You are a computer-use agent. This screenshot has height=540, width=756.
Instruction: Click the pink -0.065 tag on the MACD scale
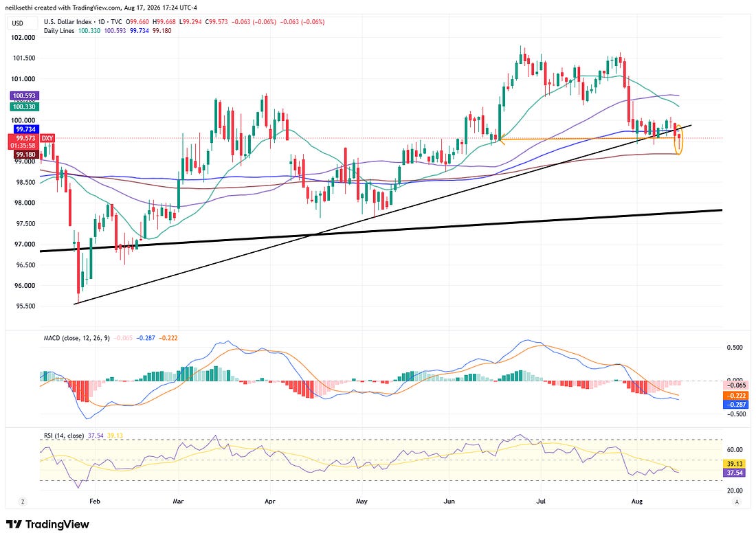pos(735,385)
